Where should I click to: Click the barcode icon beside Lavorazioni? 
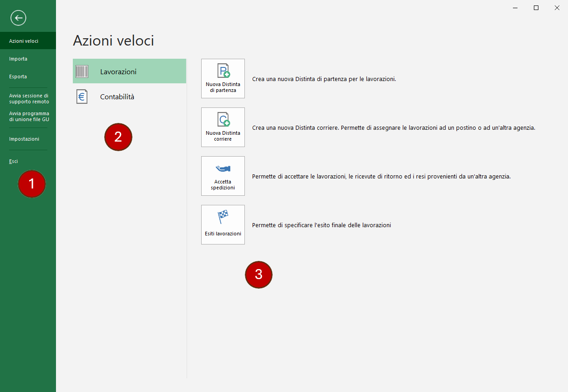pos(82,71)
